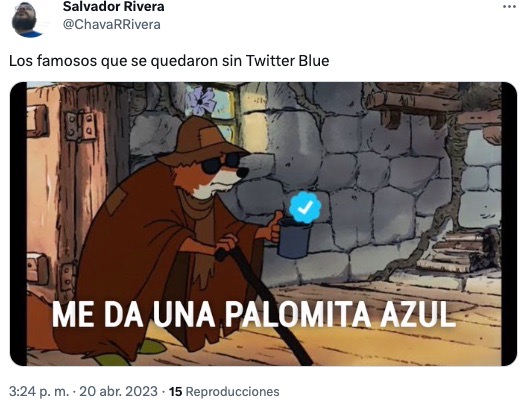Open the @ChavaRRivera handle link
This screenshot has width=531, height=404.
(x=112, y=25)
